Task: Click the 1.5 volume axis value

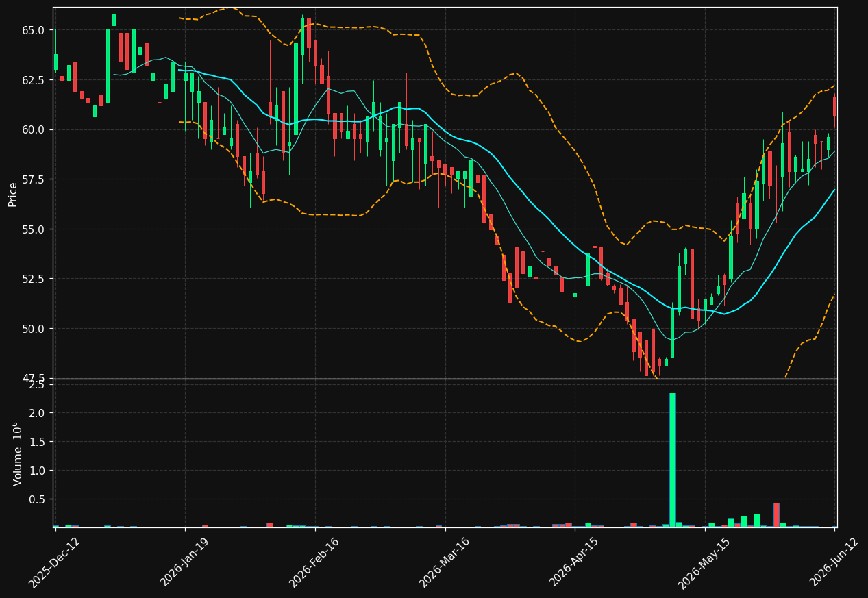Action: 37,442
